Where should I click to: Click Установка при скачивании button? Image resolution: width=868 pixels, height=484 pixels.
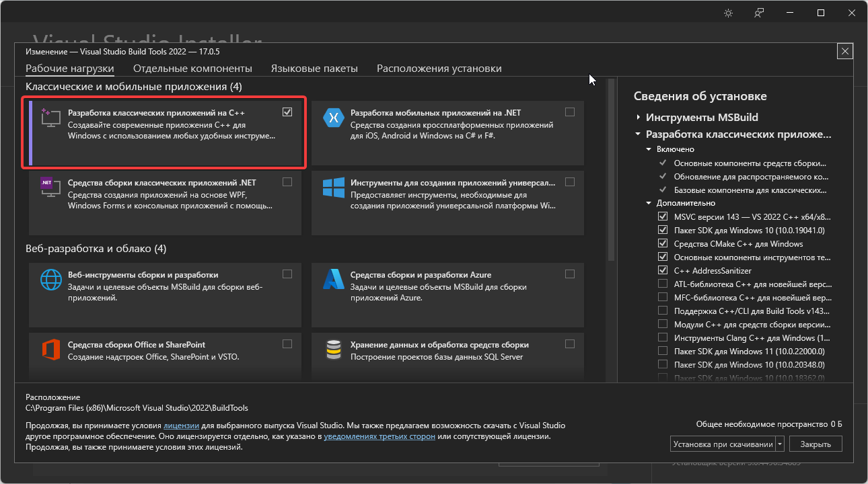tap(723, 444)
